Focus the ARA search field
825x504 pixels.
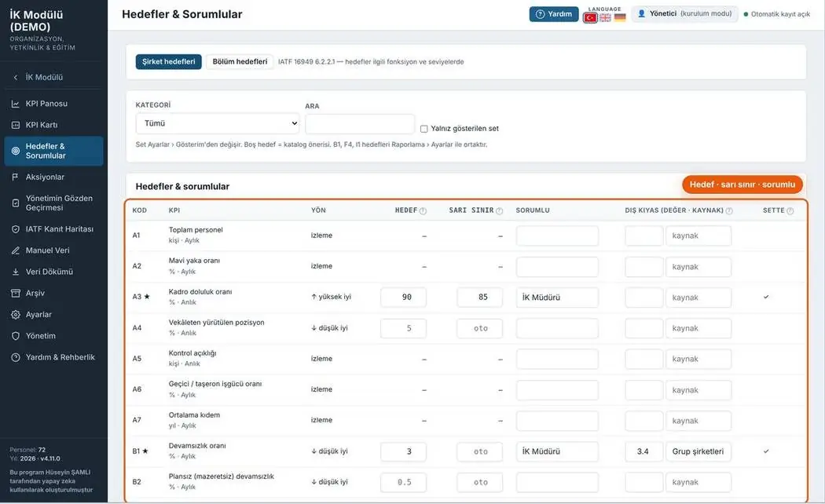pos(360,124)
